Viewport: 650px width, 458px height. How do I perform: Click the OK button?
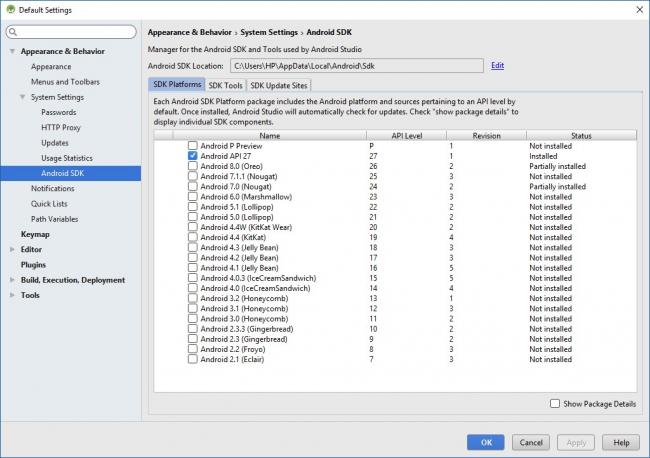click(x=485, y=442)
